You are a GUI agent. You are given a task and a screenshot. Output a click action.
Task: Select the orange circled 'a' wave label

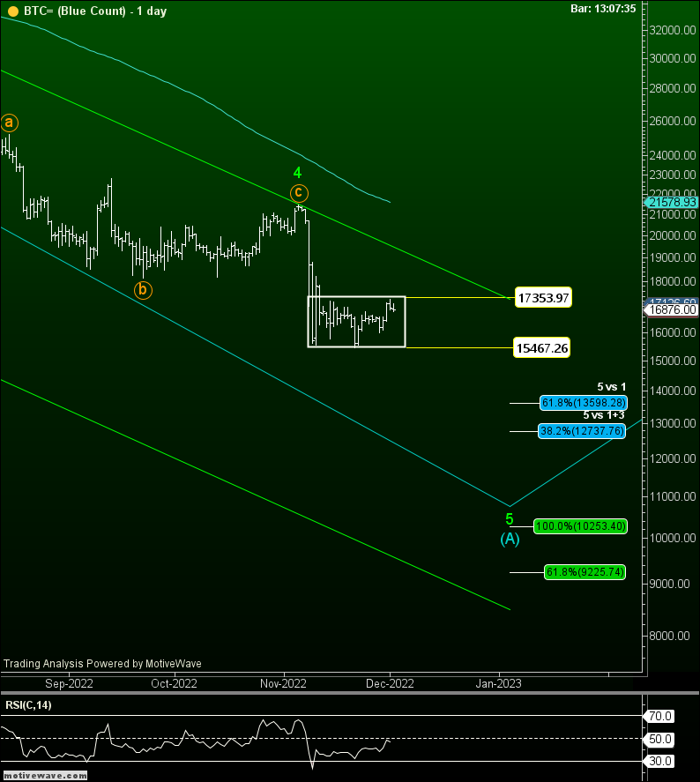coord(9,123)
